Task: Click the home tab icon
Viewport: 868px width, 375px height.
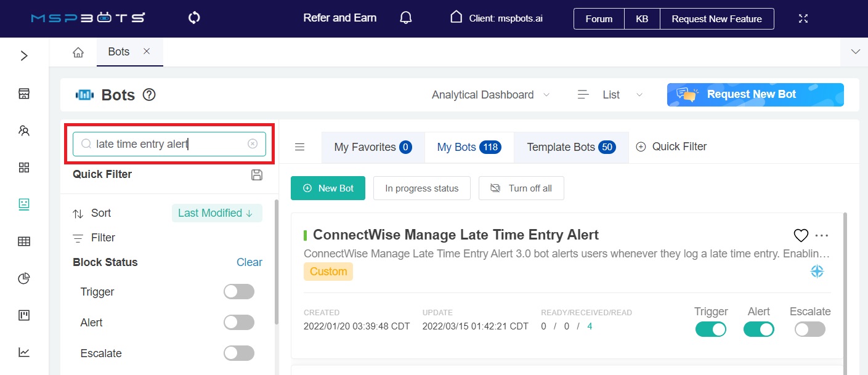Action: [x=78, y=52]
